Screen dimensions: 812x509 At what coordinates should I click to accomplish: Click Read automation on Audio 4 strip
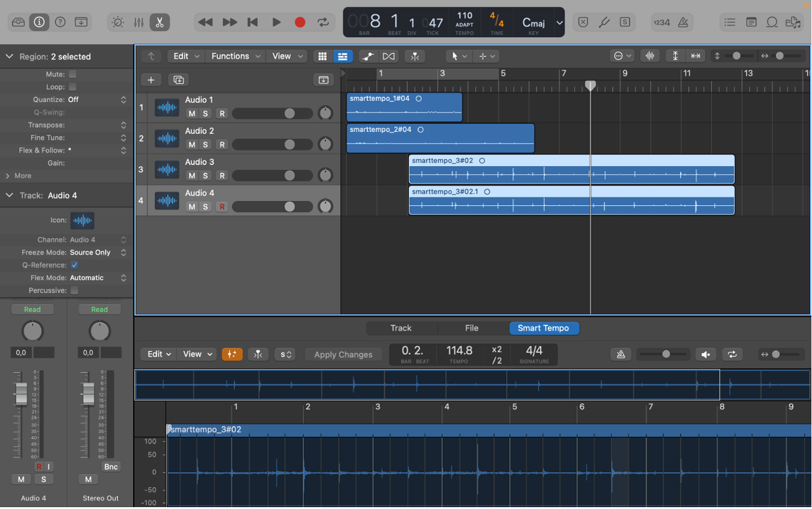click(32, 309)
